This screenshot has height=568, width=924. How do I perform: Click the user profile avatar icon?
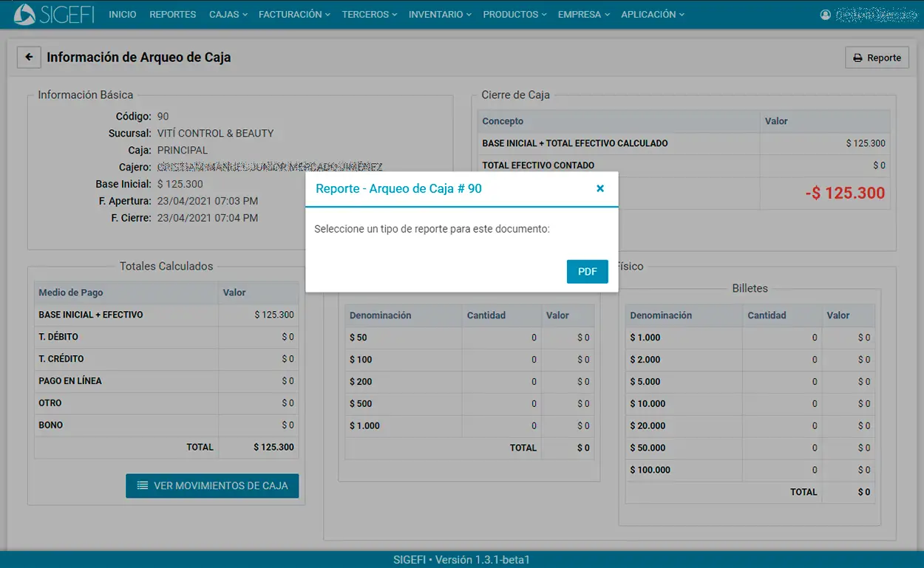pos(826,15)
